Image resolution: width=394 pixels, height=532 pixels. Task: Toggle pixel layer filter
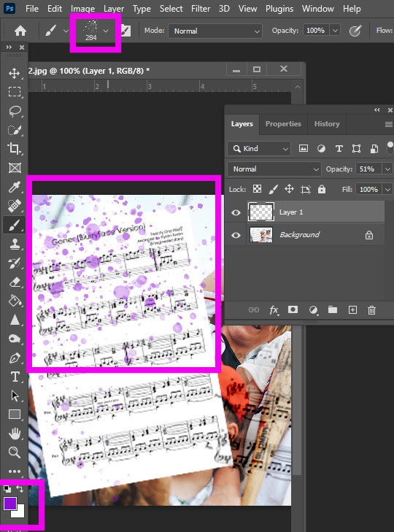pos(304,148)
